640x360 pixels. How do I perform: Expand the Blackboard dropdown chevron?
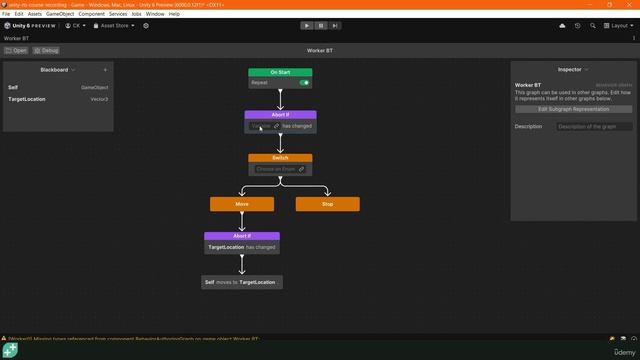pos(73,70)
